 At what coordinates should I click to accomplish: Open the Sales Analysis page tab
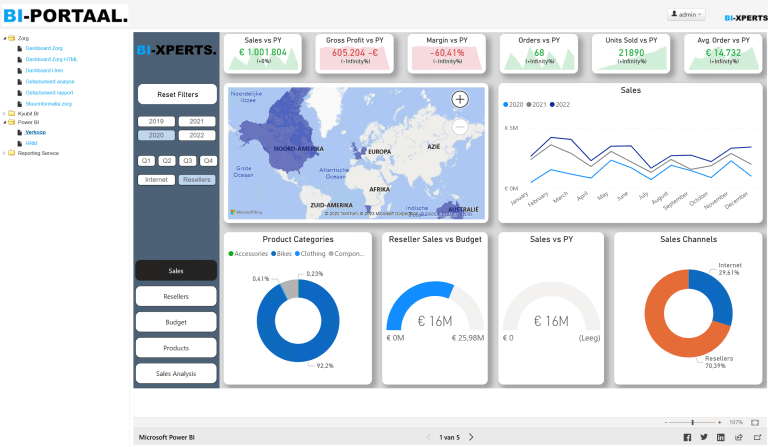[x=176, y=373]
